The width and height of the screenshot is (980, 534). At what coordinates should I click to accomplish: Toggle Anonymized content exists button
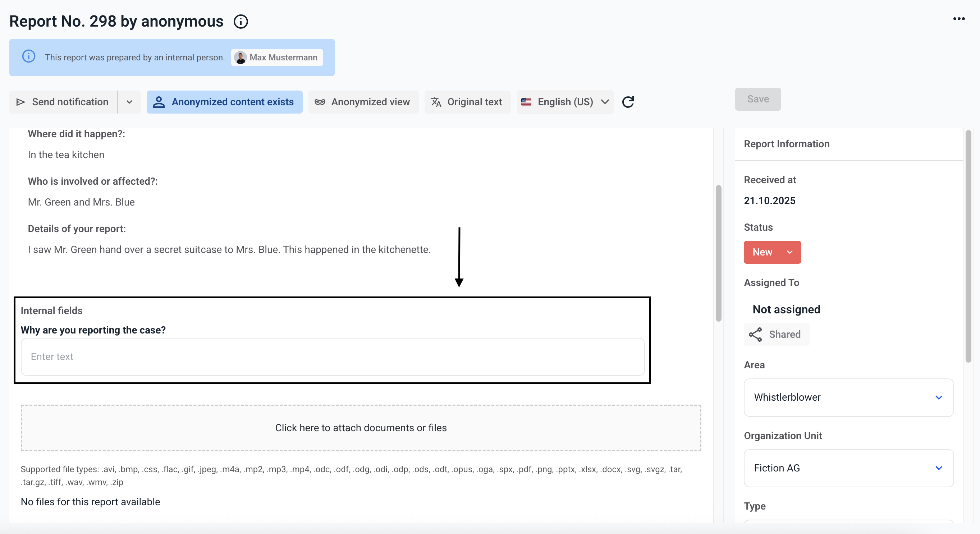(224, 102)
